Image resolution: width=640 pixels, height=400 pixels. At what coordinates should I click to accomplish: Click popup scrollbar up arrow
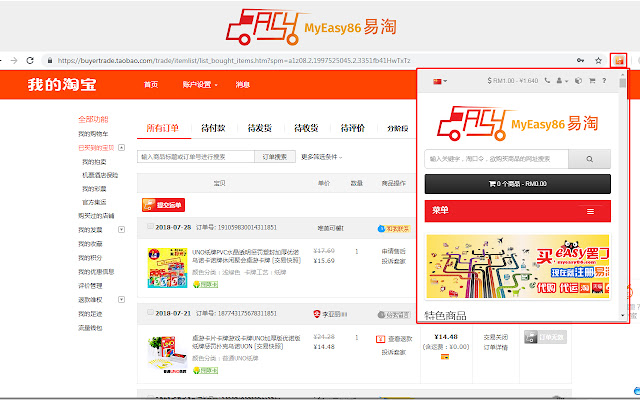622,75
